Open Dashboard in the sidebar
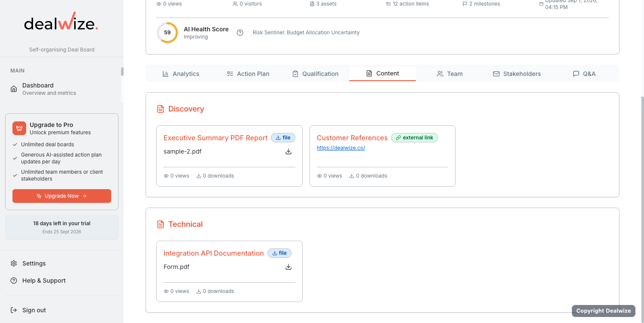This screenshot has width=644, height=323. (x=63, y=89)
